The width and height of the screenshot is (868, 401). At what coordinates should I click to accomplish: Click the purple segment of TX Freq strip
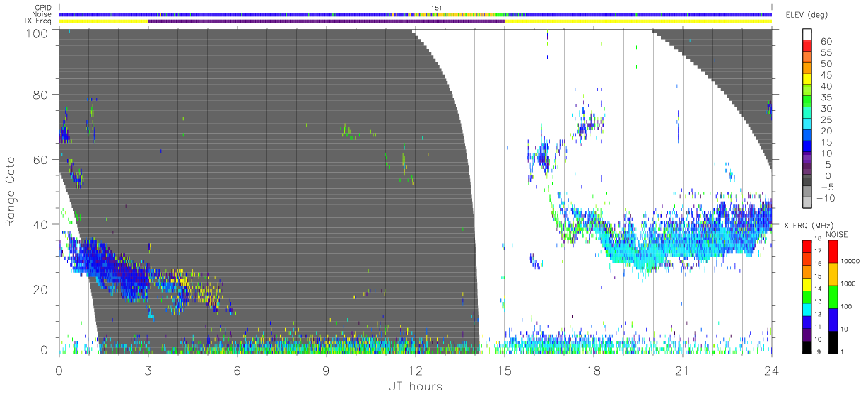click(x=327, y=21)
